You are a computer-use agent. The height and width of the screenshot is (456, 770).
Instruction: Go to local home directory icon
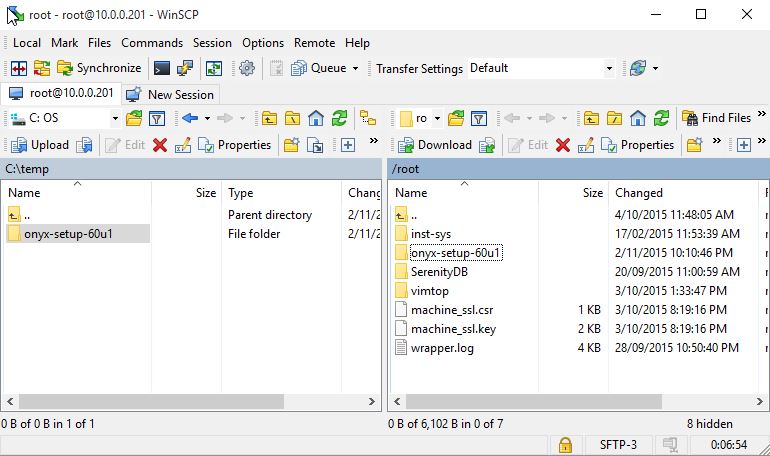click(x=316, y=118)
